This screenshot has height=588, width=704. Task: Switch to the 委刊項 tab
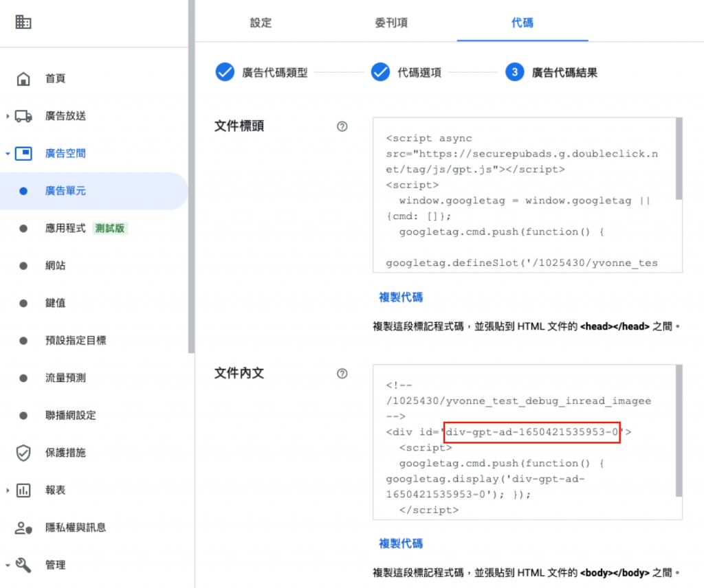coord(391,23)
